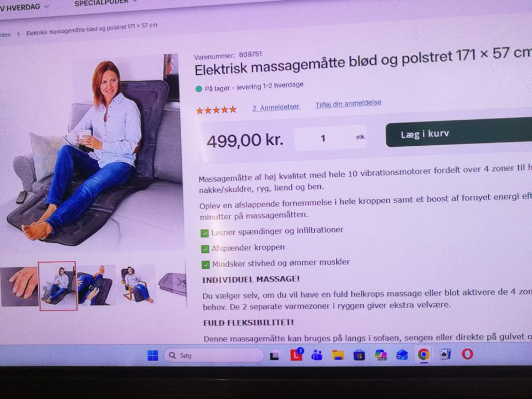The width and height of the screenshot is (532, 399).
Task: Add the product with Læg i kurv
Action: click(459, 132)
